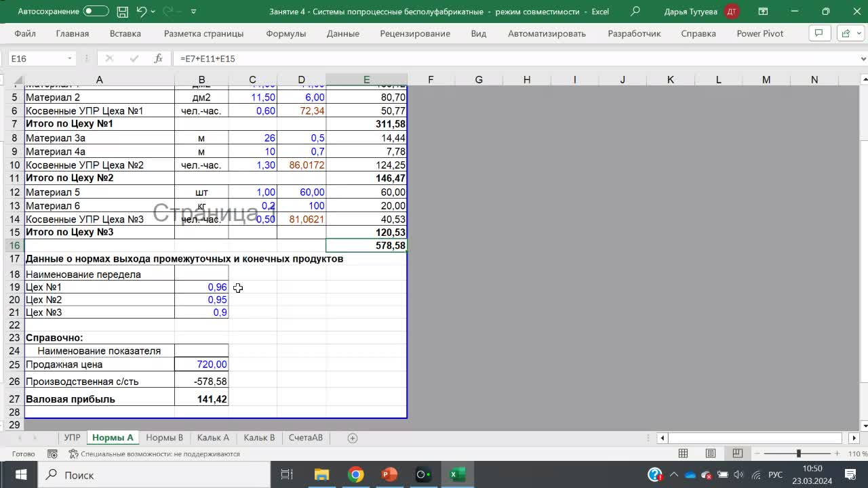868x488 pixels.
Task: Switch to the Вставка ribbon tab
Action: (x=125, y=33)
